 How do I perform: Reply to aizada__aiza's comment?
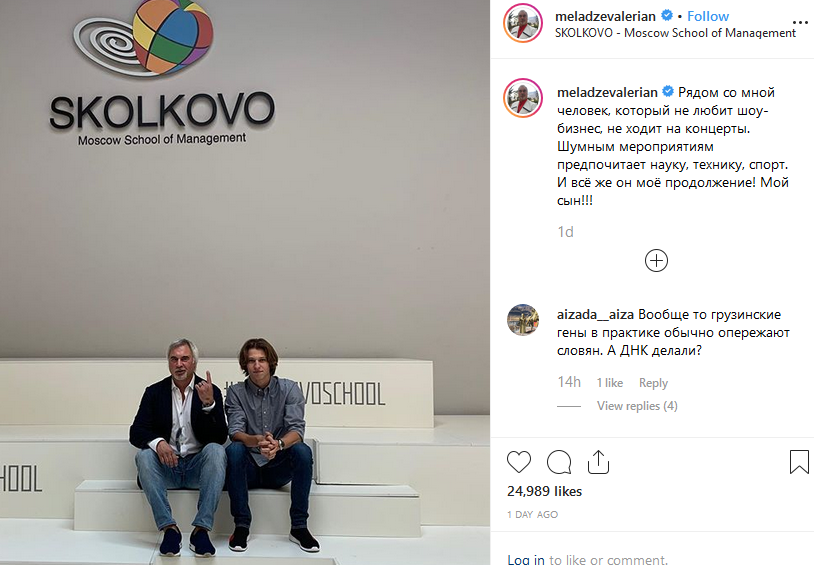tap(653, 383)
